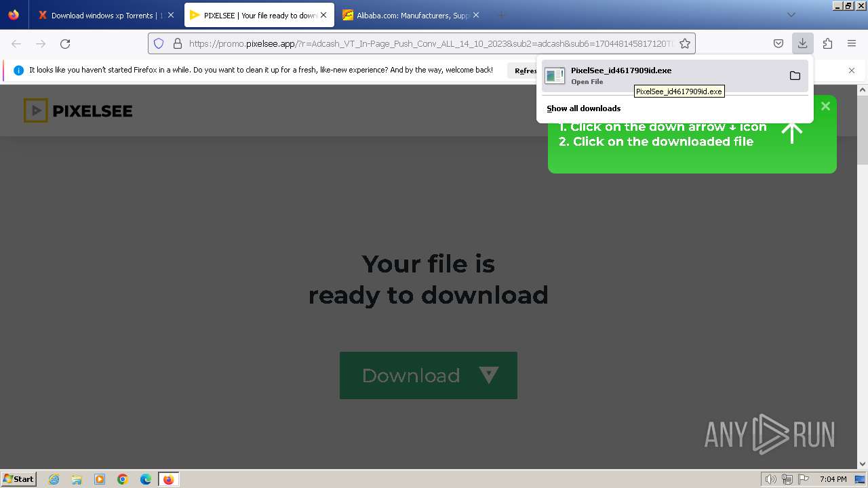Close the green download instructions popup
This screenshot has height=488, width=868.
point(825,106)
